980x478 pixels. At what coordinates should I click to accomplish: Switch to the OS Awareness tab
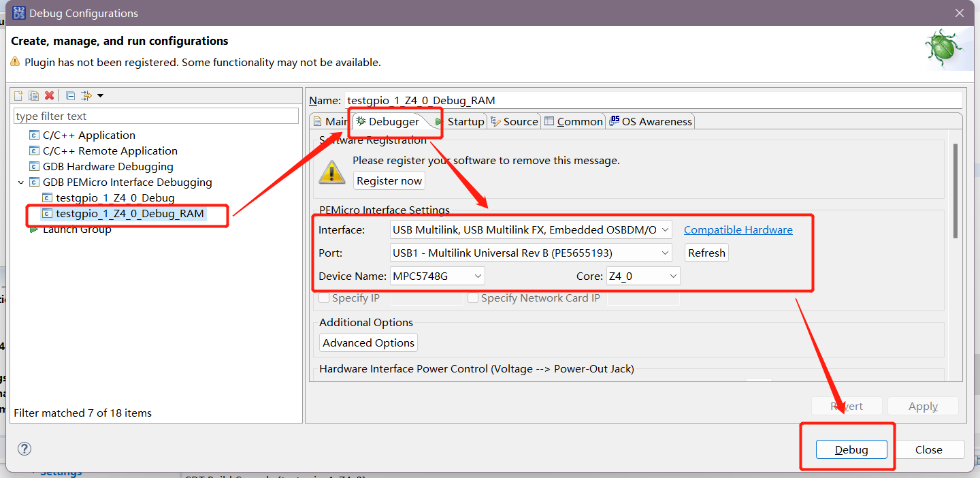coord(651,121)
